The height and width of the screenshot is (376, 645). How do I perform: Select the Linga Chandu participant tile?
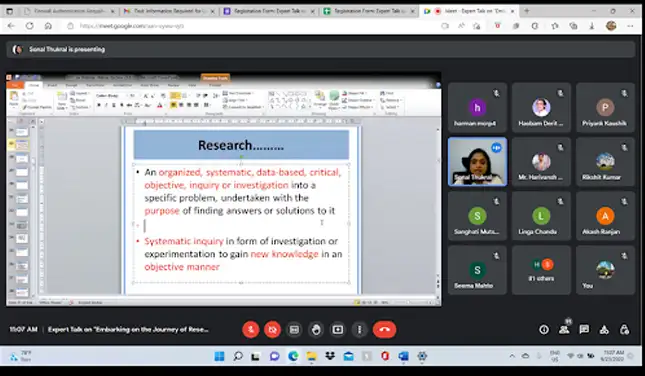541,216
